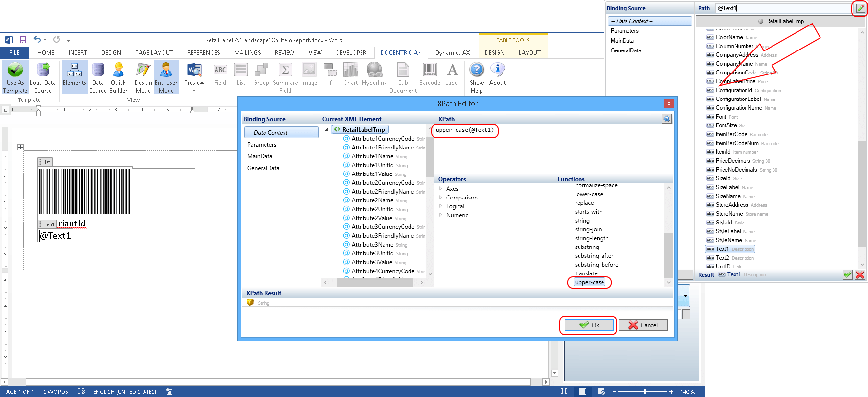Insert a Sub Document element
The width and height of the screenshot is (868, 397).
click(x=403, y=77)
